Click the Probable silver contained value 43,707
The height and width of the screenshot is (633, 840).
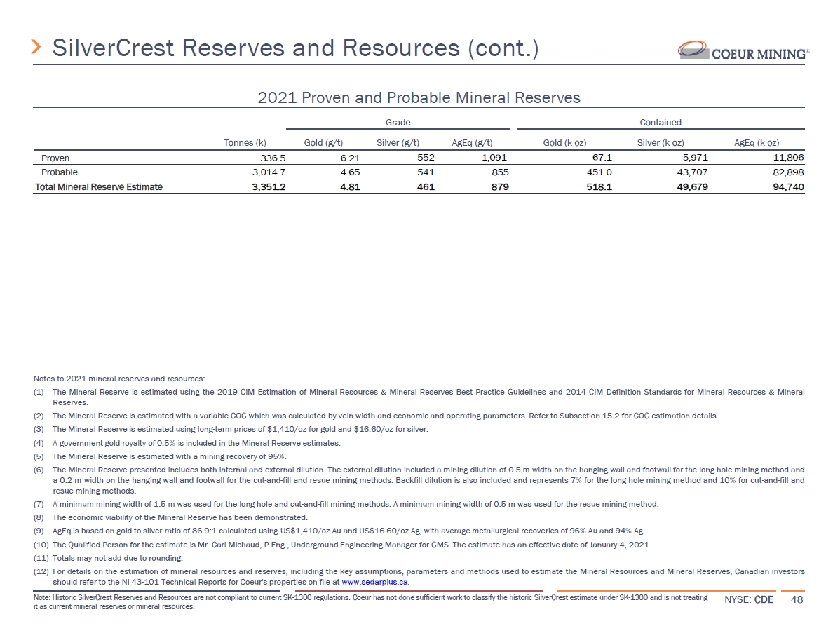click(693, 172)
